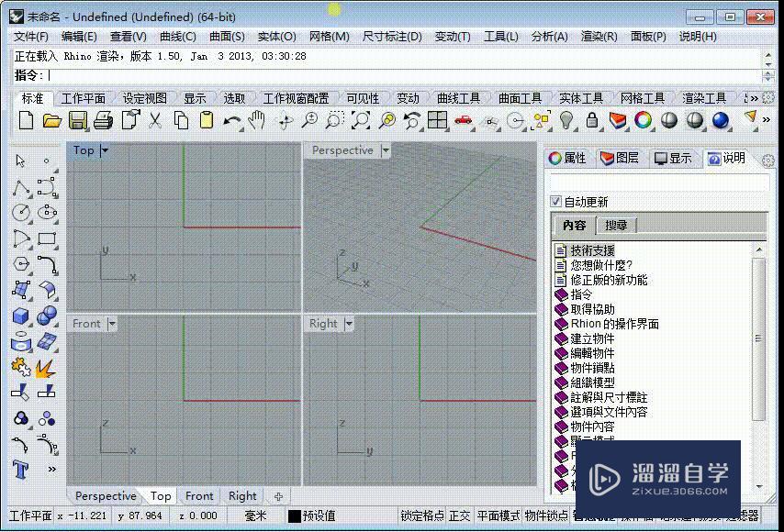784x532 pixels.
Task: Click the Undo arrow icon
Action: pos(232,121)
